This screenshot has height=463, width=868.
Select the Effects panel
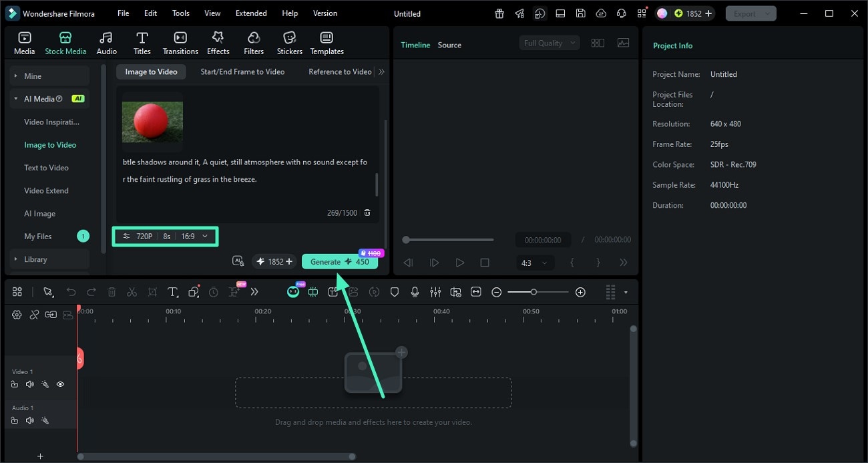click(x=218, y=41)
